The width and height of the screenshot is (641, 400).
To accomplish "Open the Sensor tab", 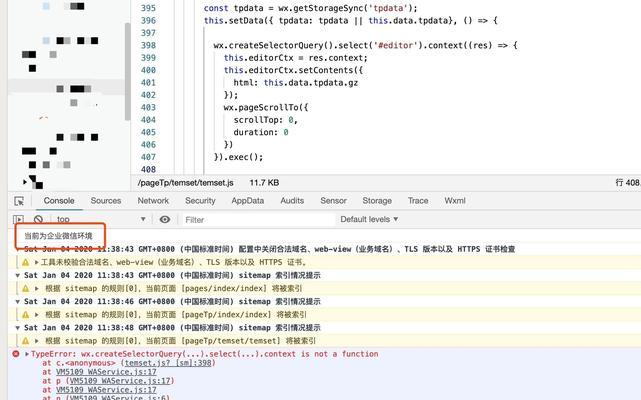I will coord(334,201).
